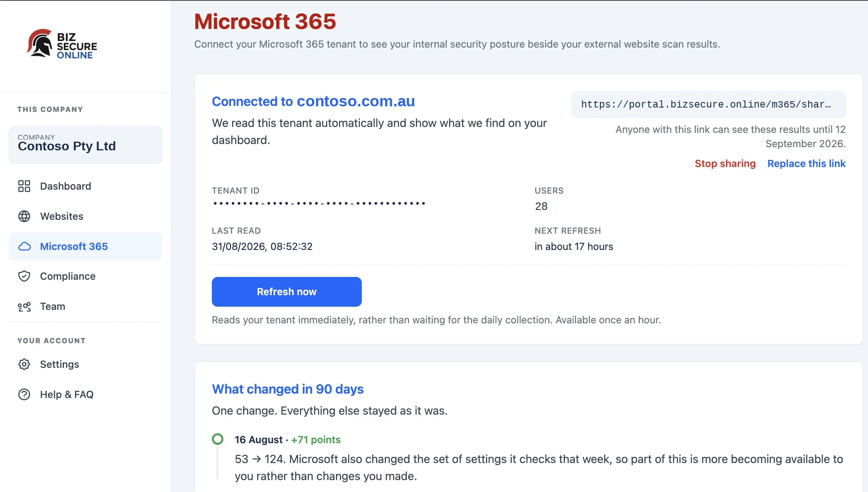
Task: Click Replace this link
Action: pos(806,163)
